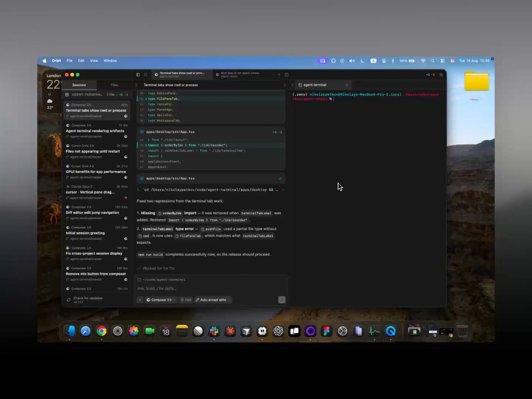Open 'Agent terminal rendering artifacts' session

coord(97,131)
